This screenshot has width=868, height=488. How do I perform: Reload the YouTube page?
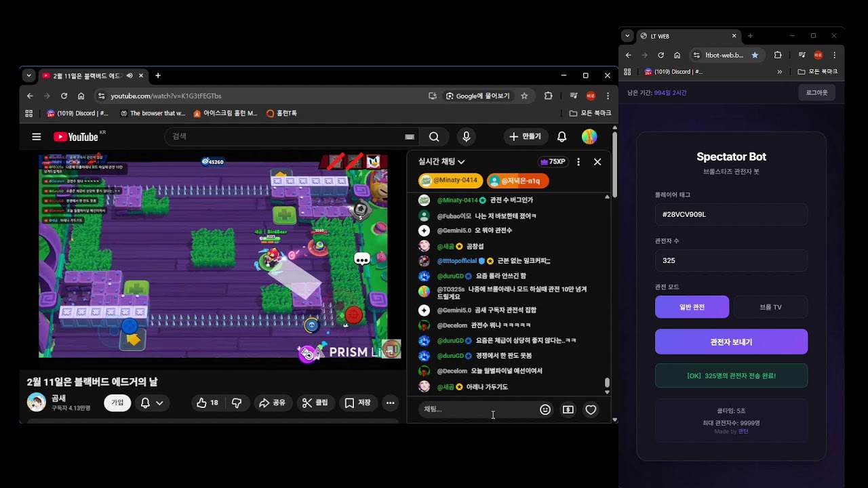pos(64,96)
